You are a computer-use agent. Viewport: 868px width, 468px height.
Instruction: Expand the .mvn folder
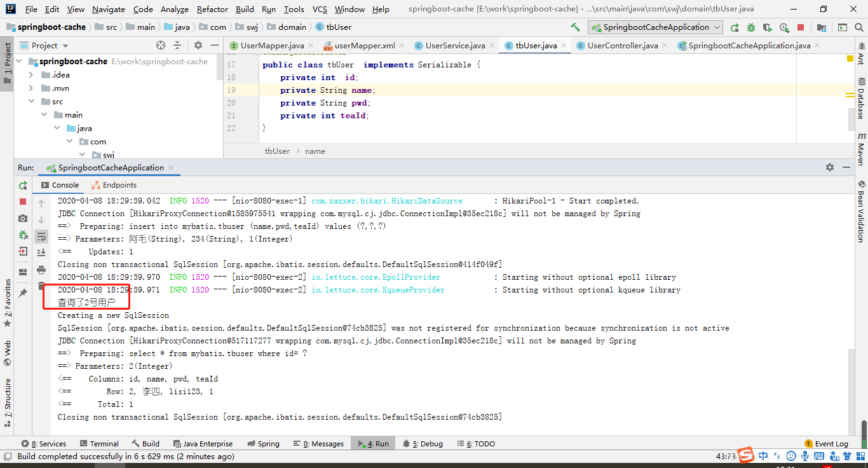(x=31, y=88)
